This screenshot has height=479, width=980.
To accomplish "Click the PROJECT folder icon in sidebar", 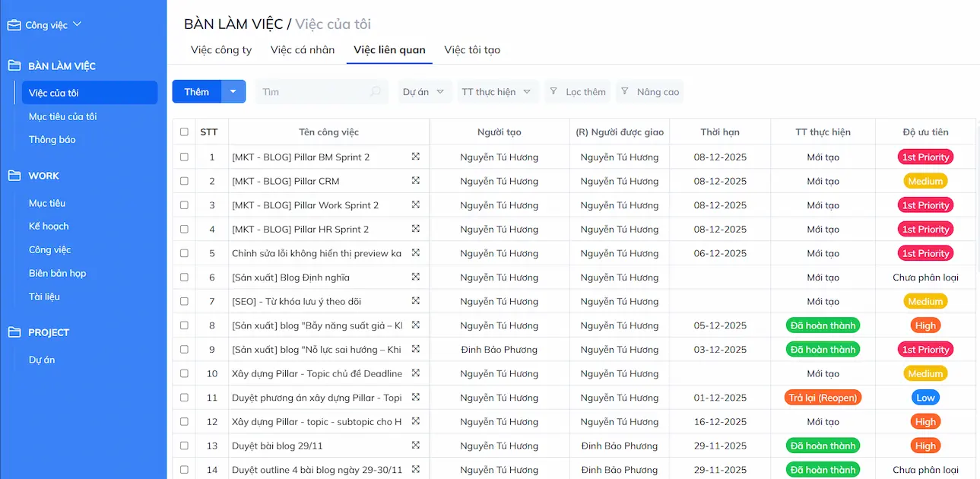I will click(x=14, y=332).
